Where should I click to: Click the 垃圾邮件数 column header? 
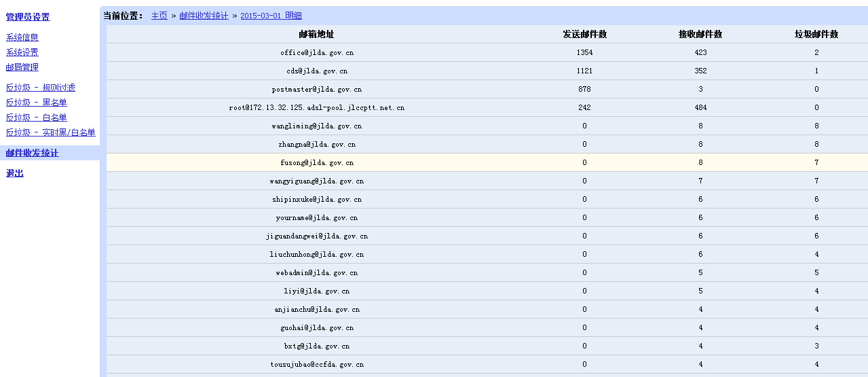(x=816, y=34)
